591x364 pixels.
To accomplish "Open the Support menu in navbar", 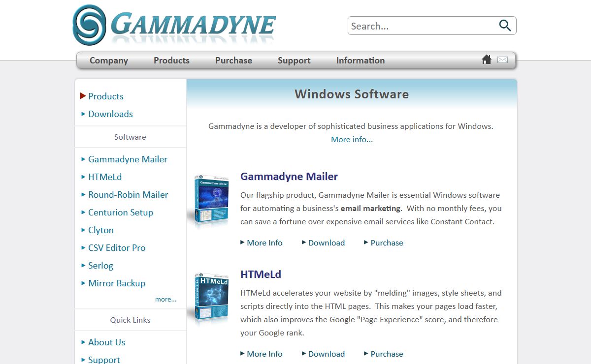I will click(x=294, y=61).
